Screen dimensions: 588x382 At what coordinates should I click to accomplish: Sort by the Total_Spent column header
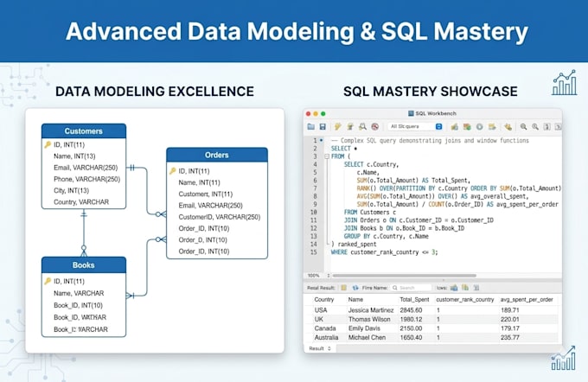(414, 300)
